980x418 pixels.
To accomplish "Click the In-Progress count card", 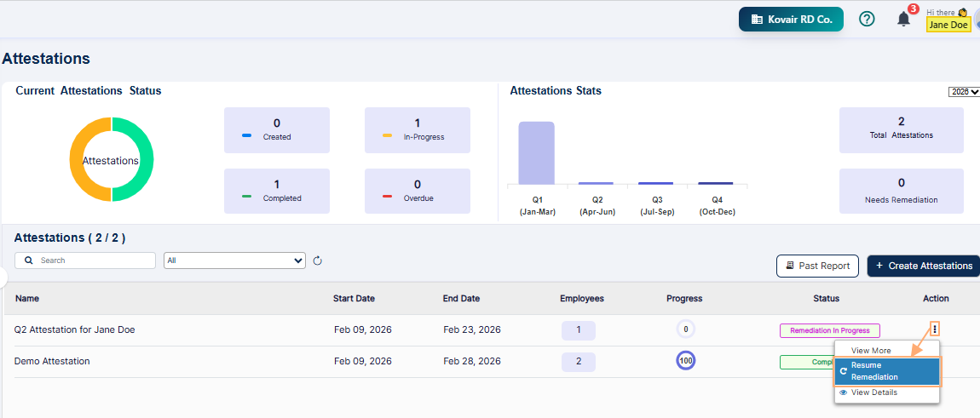I will coord(418,130).
